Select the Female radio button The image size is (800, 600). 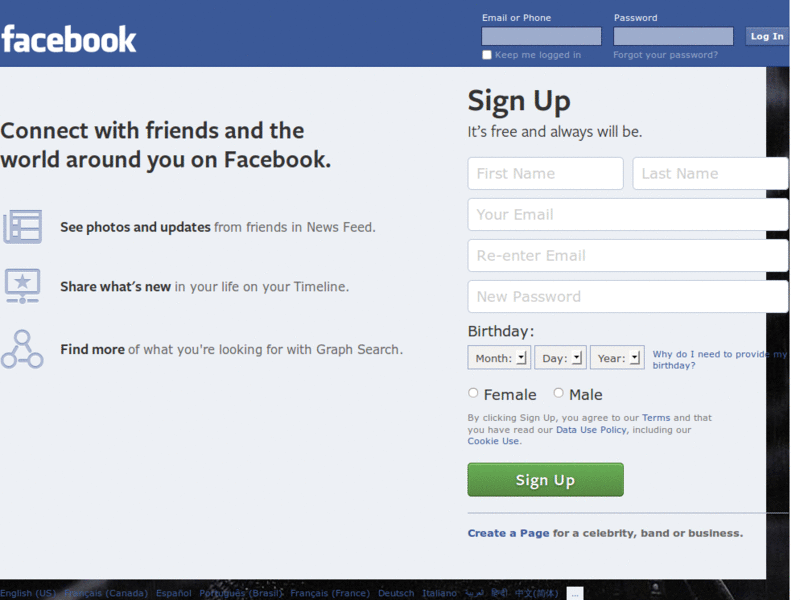pos(473,393)
